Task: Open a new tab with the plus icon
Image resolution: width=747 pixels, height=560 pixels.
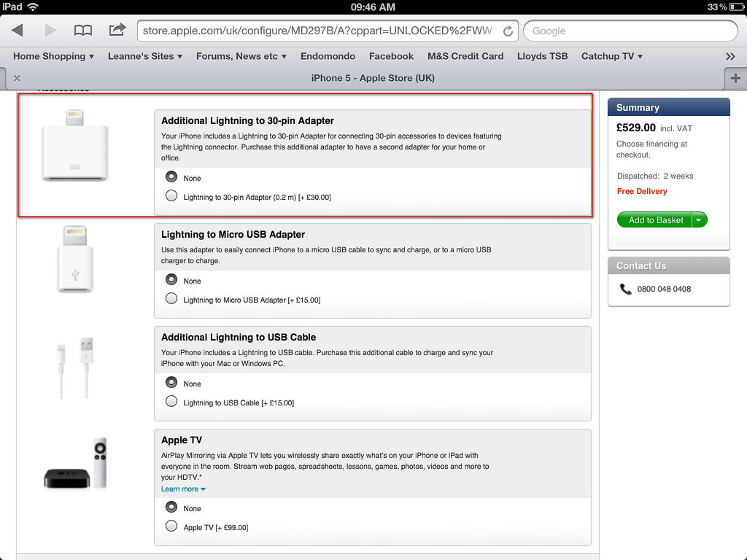Action: coord(735,78)
